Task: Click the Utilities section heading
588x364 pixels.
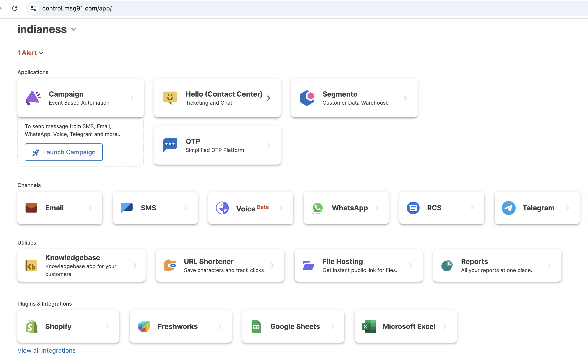Action: click(x=27, y=243)
